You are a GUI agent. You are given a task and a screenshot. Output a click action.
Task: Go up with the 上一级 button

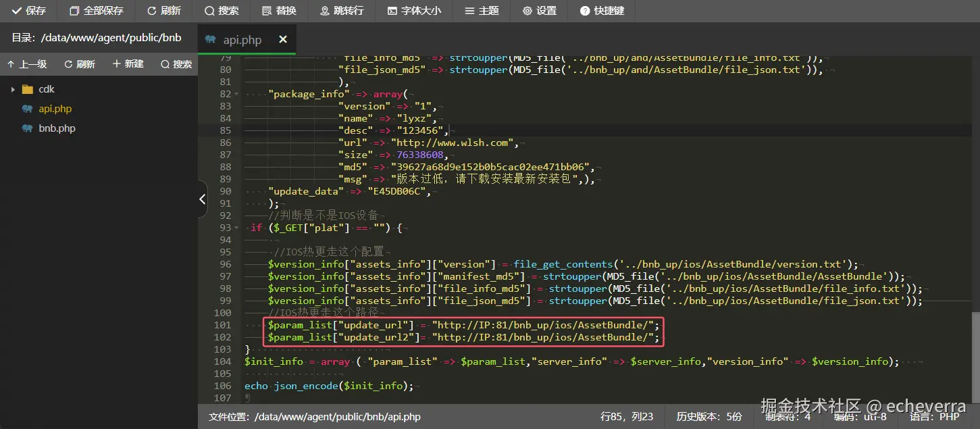pos(27,64)
